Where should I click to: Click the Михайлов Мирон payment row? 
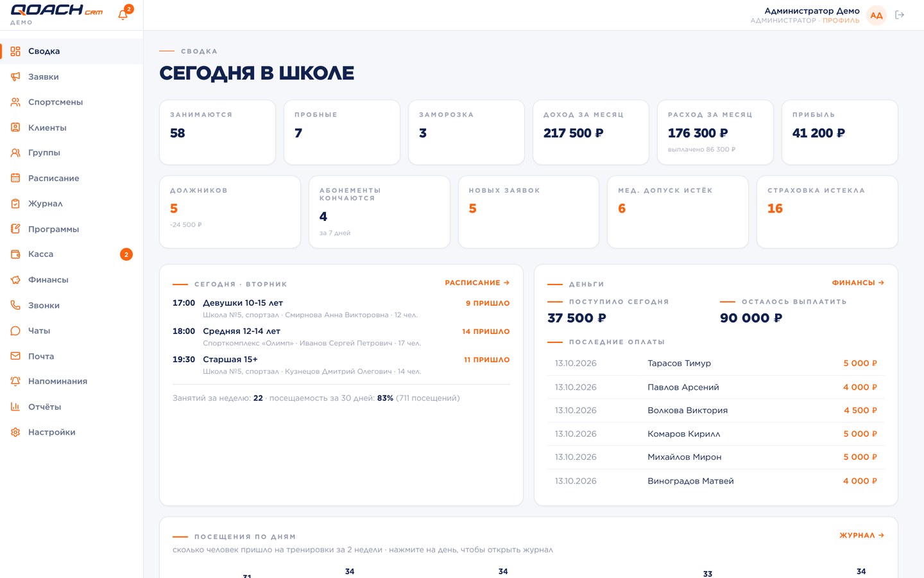pyautogui.click(x=716, y=457)
